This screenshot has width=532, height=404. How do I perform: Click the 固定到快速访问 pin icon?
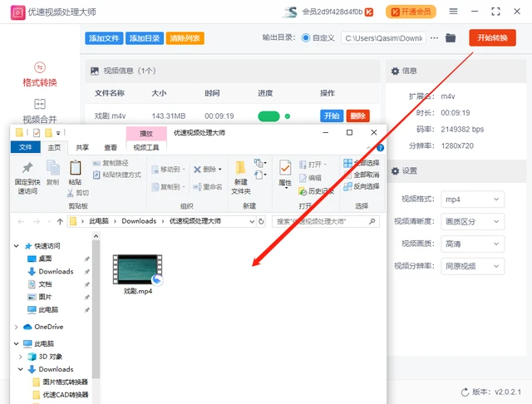coord(26,167)
